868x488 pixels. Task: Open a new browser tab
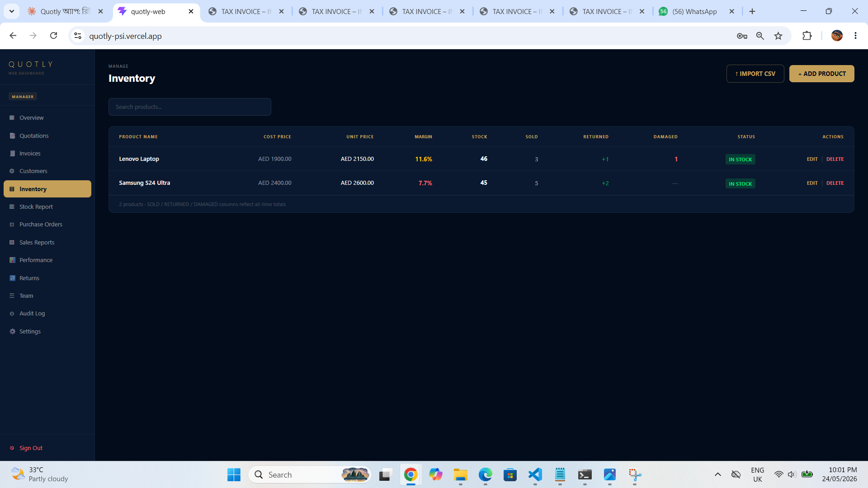752,11
